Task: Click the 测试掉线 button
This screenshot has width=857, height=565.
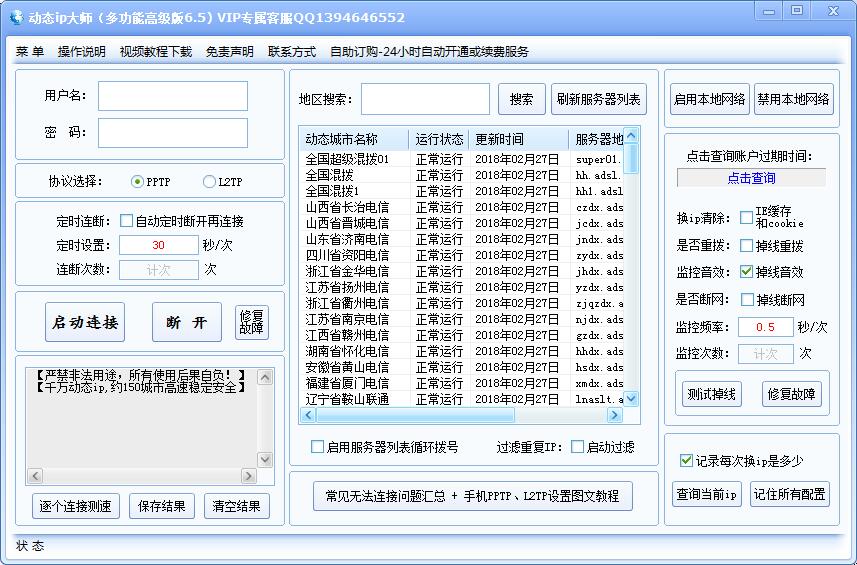Action: pos(712,394)
